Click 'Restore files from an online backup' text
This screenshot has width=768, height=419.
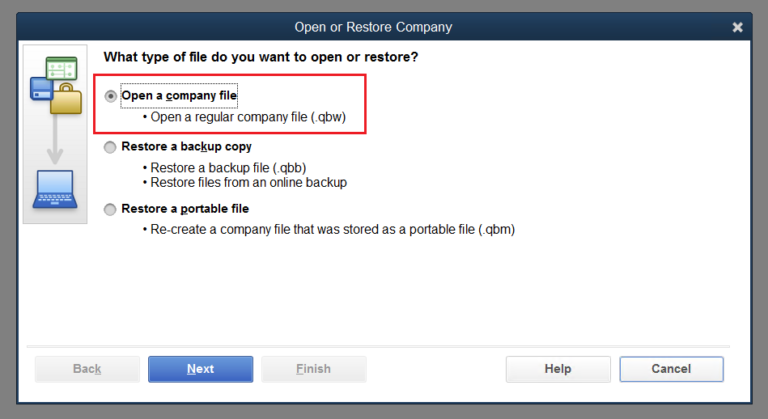coord(252,182)
